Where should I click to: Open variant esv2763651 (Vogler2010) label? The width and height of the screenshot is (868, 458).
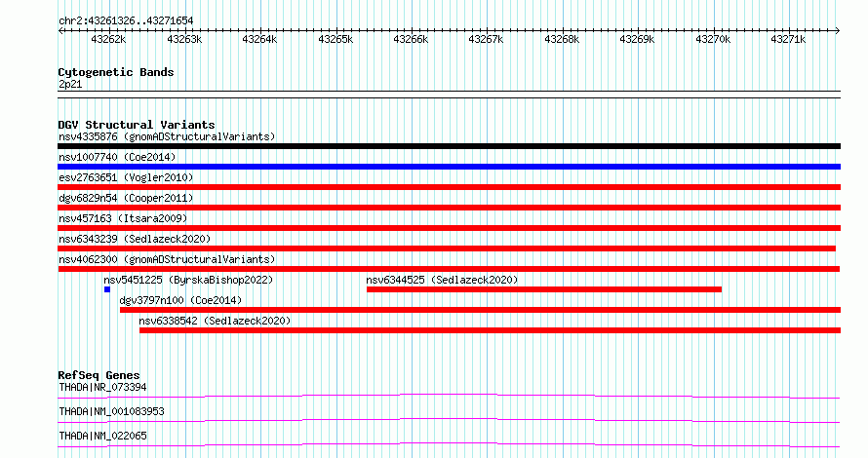(x=126, y=177)
